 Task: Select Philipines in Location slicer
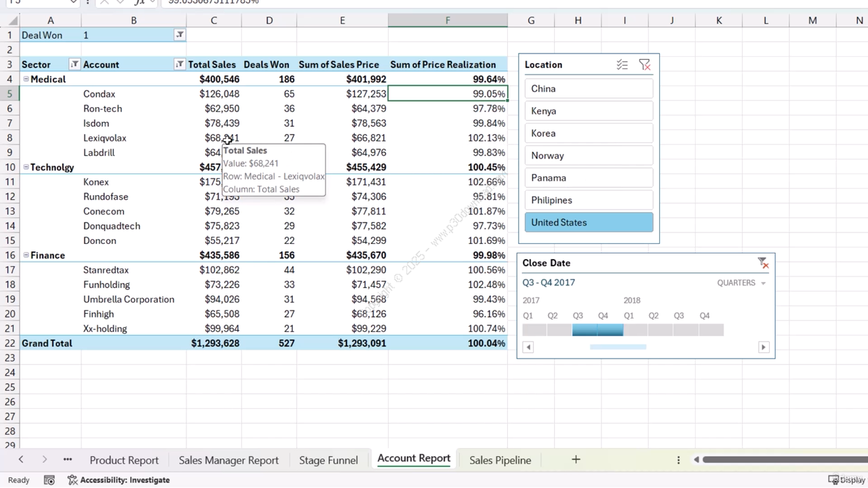(x=589, y=201)
